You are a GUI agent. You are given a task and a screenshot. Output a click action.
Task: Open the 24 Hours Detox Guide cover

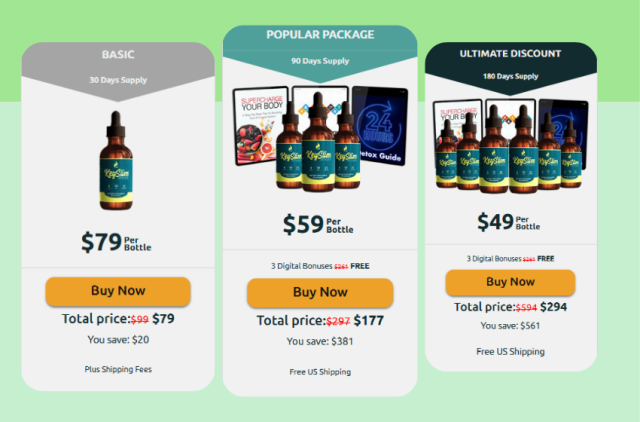[380, 126]
